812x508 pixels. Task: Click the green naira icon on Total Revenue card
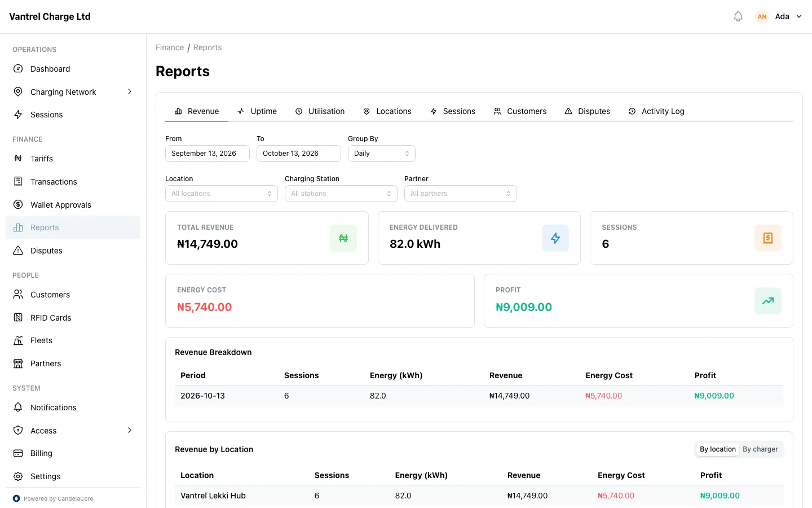pos(343,238)
